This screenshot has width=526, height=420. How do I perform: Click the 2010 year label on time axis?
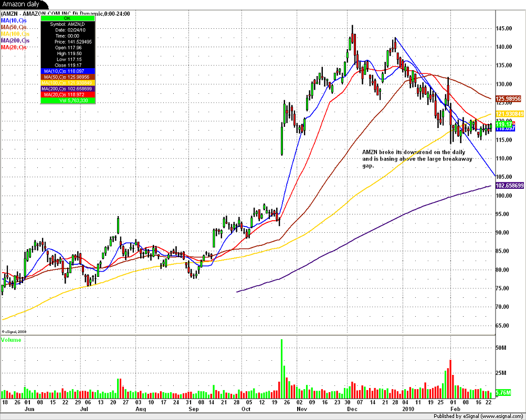[x=408, y=410]
